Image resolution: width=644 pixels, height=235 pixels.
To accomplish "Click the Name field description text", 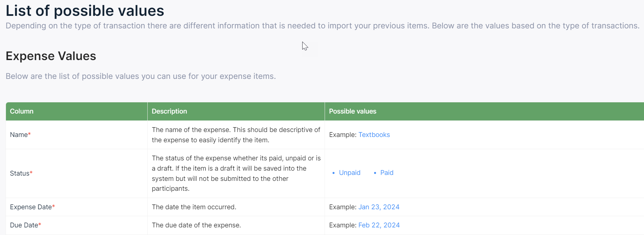I will [x=236, y=135].
